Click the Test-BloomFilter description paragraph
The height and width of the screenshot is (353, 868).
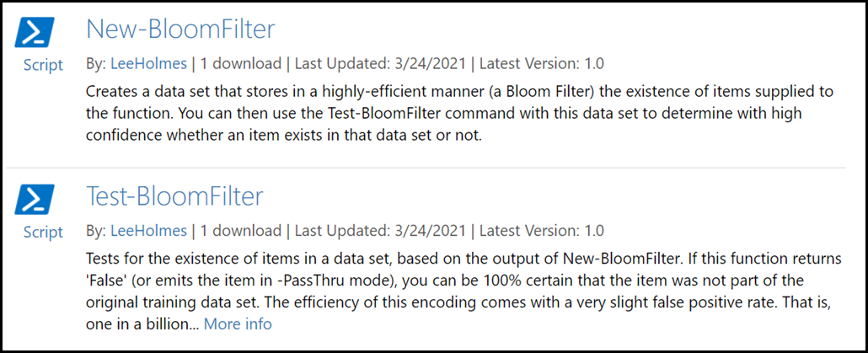(x=463, y=291)
